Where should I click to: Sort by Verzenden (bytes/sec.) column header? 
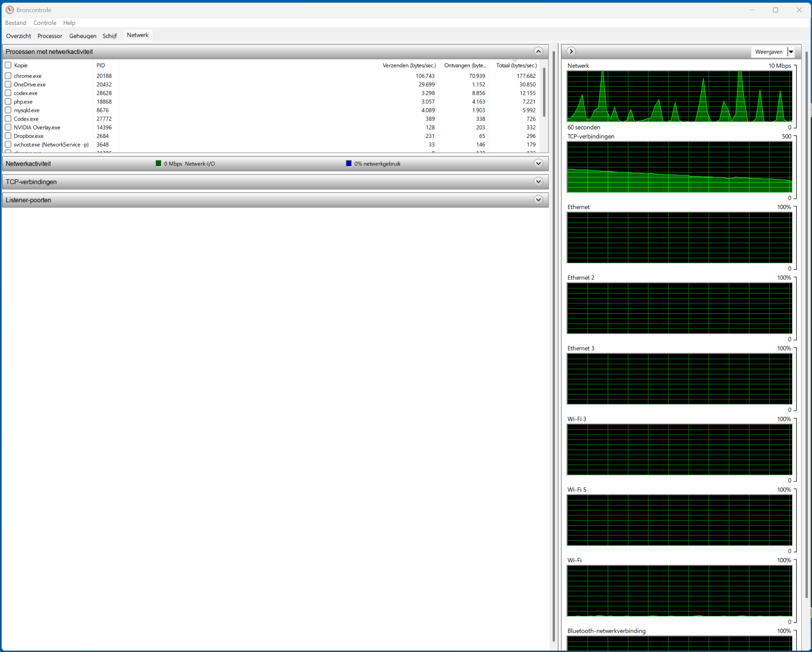pyautogui.click(x=409, y=65)
